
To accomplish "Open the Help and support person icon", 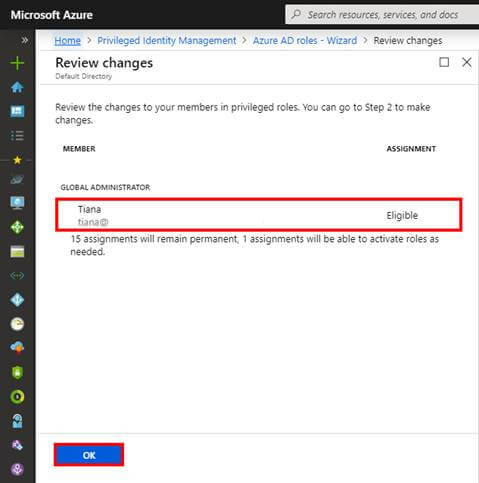I will point(17,421).
